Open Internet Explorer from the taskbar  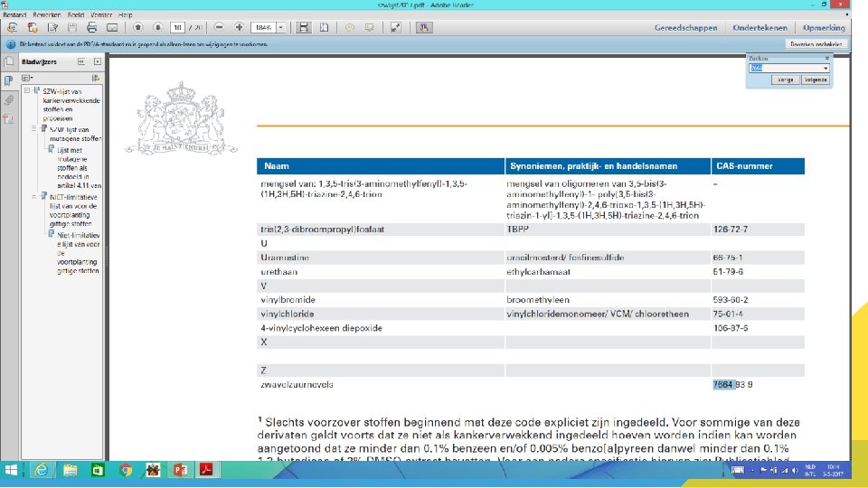[42, 470]
